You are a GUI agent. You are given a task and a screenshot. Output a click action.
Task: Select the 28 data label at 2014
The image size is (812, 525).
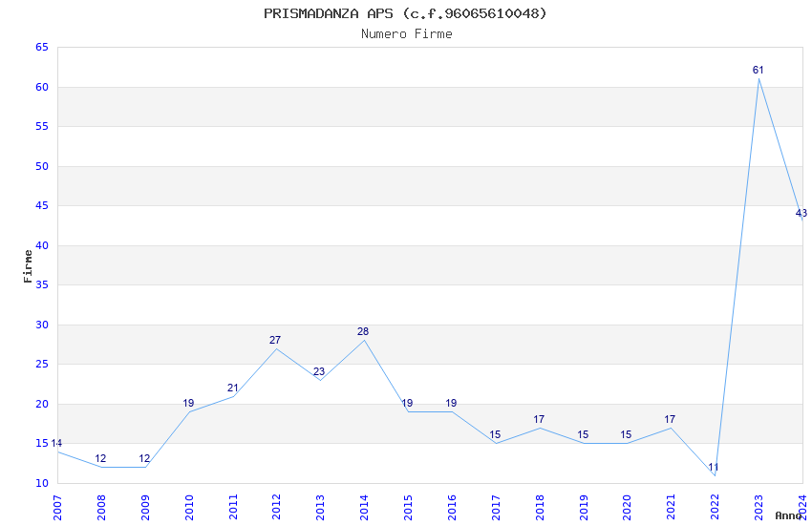362,331
